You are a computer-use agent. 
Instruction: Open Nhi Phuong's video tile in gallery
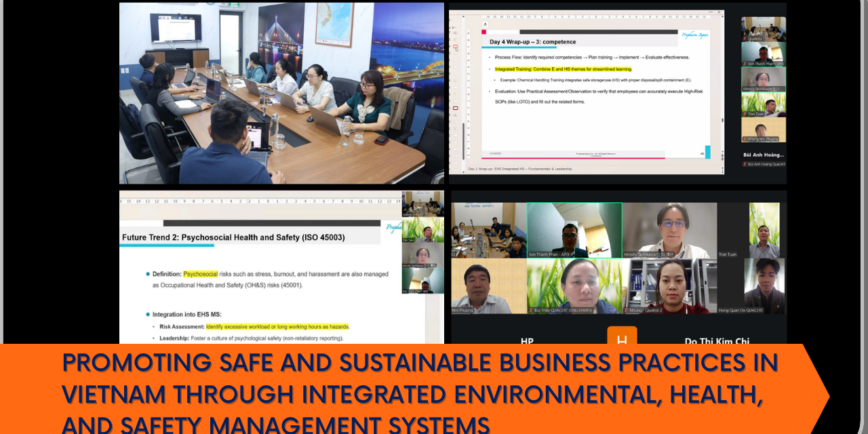pos(488,285)
